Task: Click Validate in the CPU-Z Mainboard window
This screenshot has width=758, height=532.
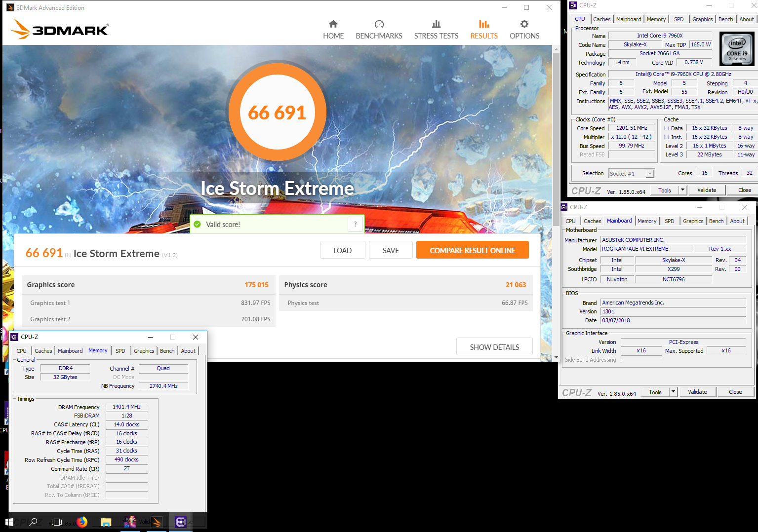Action: [697, 392]
